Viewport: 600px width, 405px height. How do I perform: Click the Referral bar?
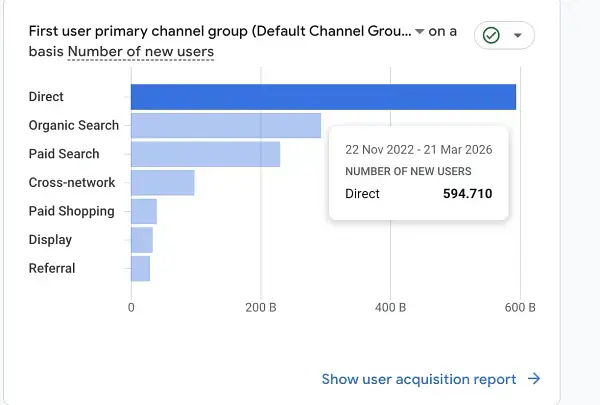click(x=140, y=268)
